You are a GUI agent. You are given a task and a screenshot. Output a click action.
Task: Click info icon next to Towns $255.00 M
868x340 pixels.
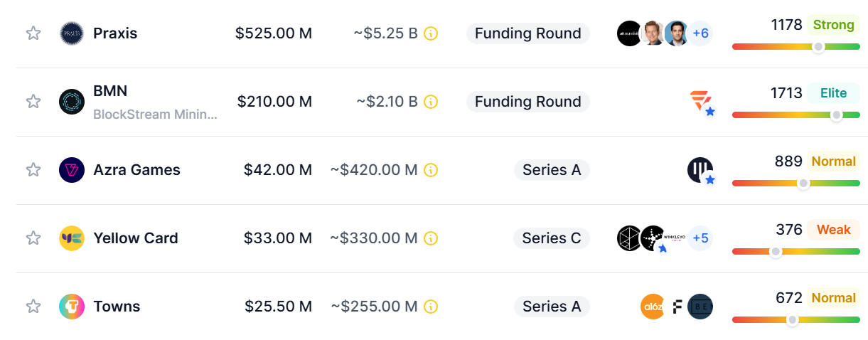(x=431, y=307)
